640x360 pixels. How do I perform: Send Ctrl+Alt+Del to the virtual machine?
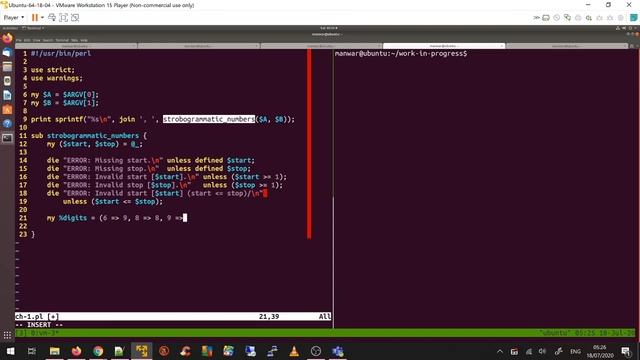coord(52,18)
